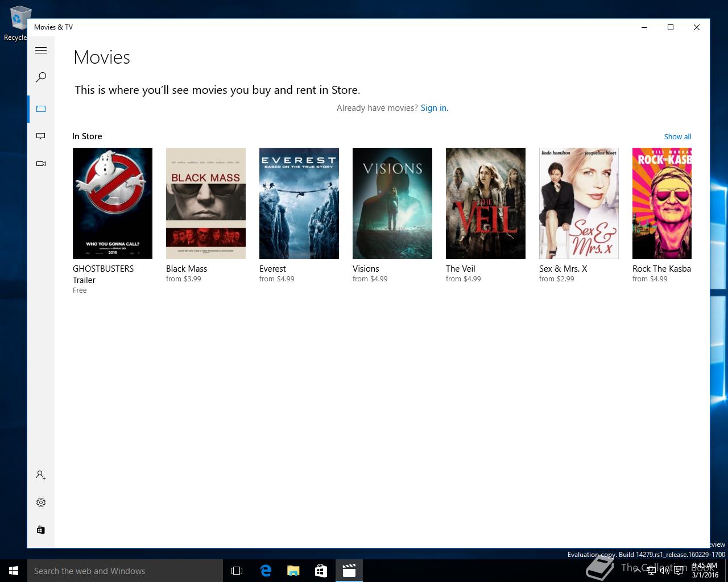Click the 'from $3.99' price under Black Mass
Image resolution: width=728 pixels, height=582 pixels.
184,279
